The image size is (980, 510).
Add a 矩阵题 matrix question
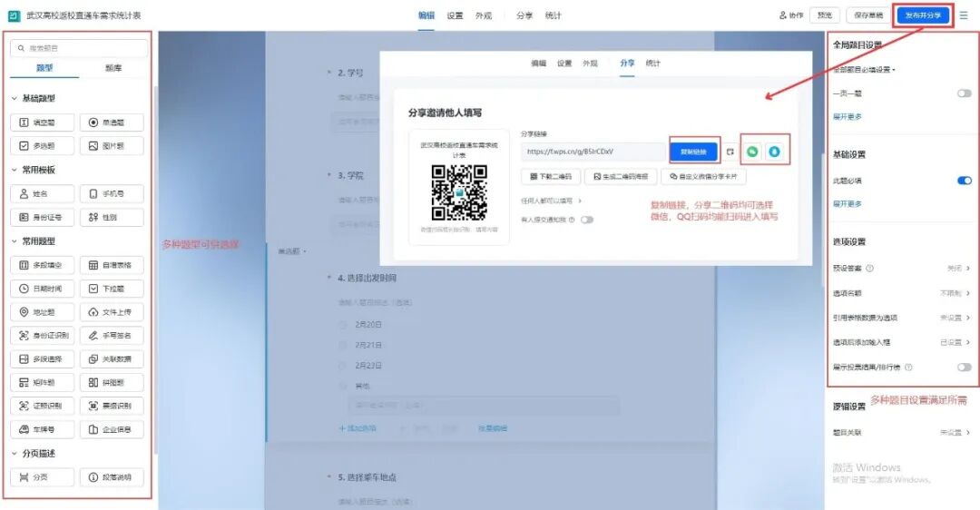click(42, 383)
